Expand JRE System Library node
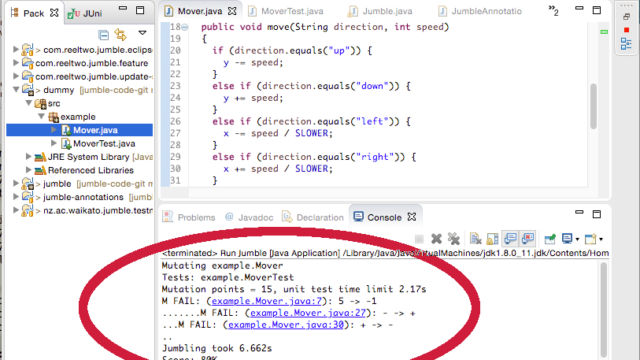The height and width of the screenshot is (360, 640). (28, 156)
